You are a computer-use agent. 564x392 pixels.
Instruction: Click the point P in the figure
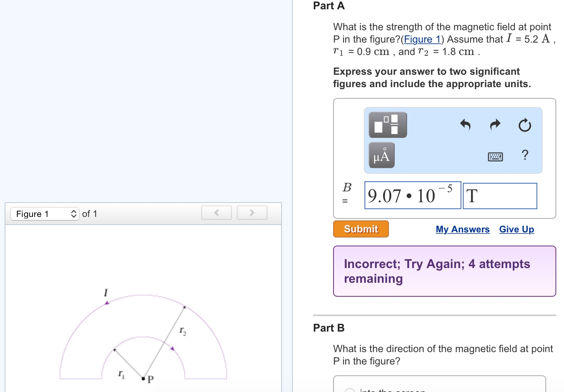tap(143, 378)
